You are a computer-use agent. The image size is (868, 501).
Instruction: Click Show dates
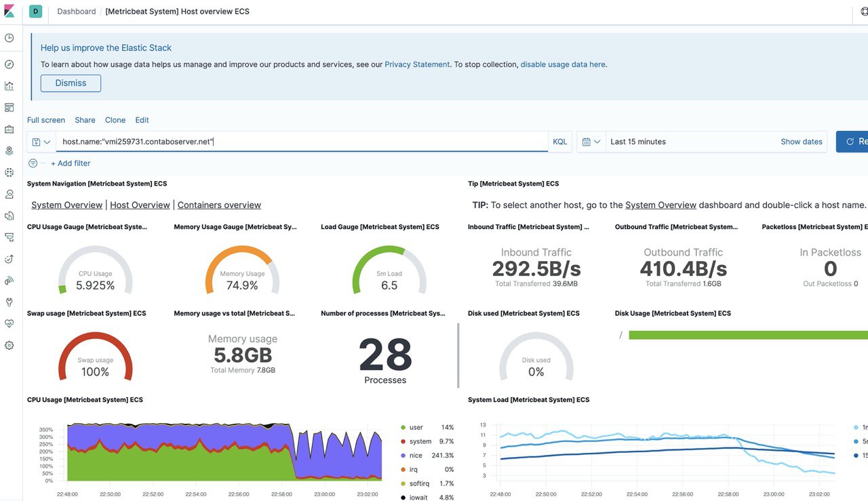tap(802, 142)
